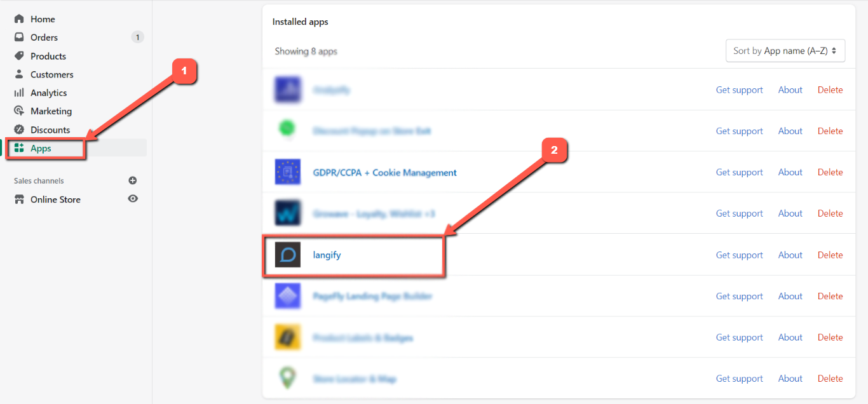Click the yellow Product Labels app icon
The image size is (868, 404).
click(x=288, y=337)
